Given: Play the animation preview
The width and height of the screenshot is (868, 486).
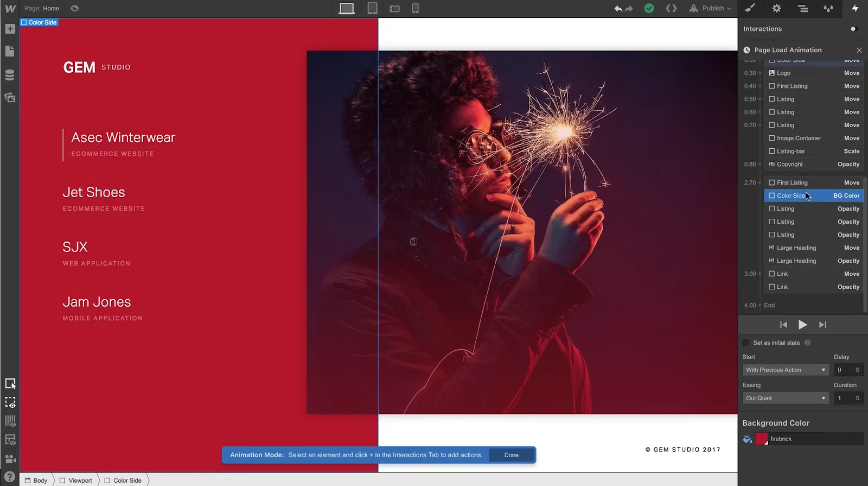Looking at the screenshot, I should click(802, 325).
